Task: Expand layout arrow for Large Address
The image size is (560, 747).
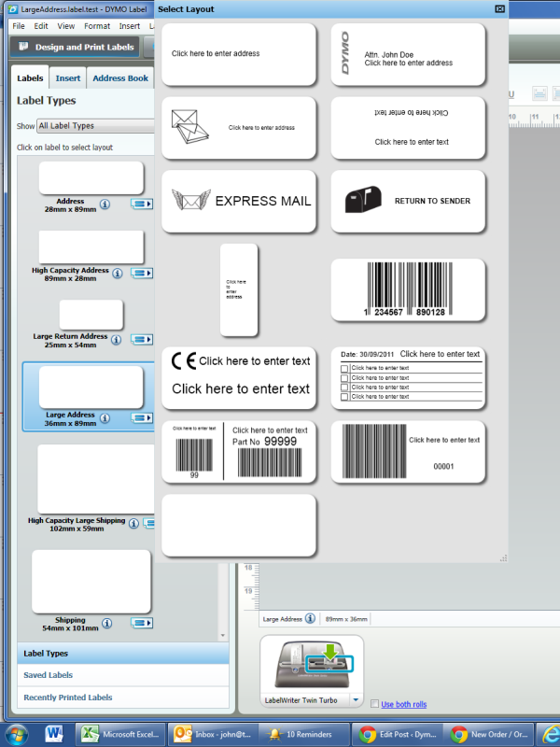Action: coord(142,417)
